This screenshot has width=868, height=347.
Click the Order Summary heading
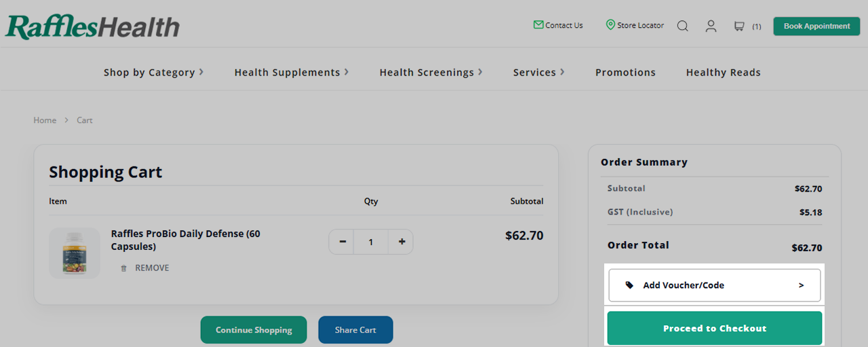pyautogui.click(x=644, y=162)
